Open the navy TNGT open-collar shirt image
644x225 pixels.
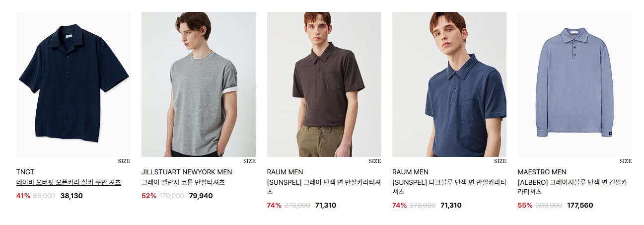click(73, 84)
